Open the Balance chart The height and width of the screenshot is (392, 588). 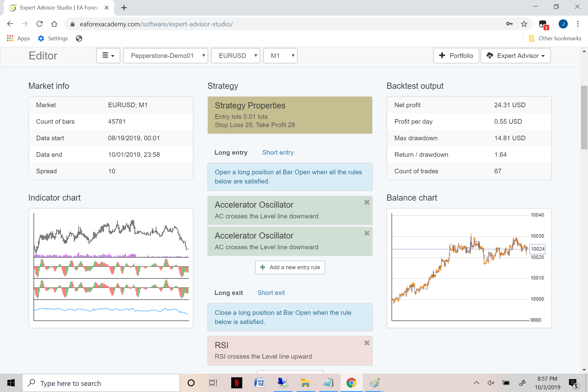tap(469, 268)
